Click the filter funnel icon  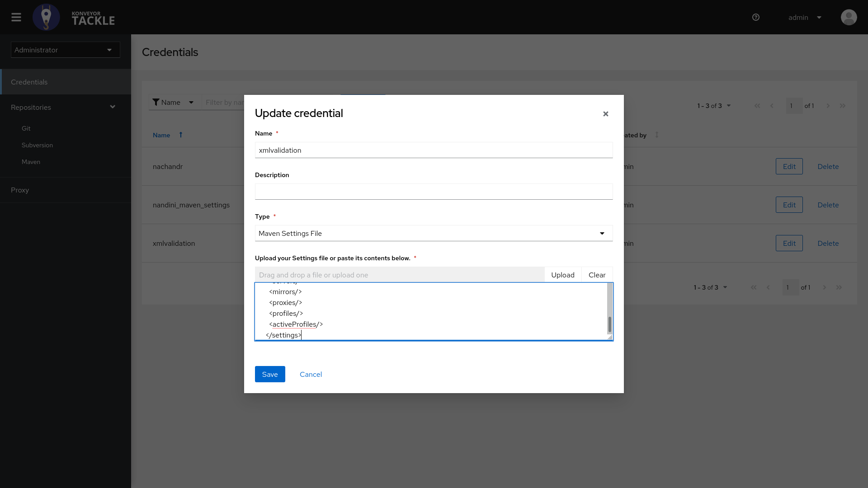[156, 102]
